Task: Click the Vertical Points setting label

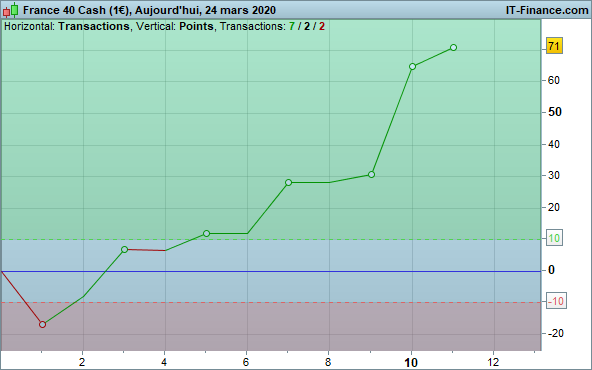Action: click(175, 26)
